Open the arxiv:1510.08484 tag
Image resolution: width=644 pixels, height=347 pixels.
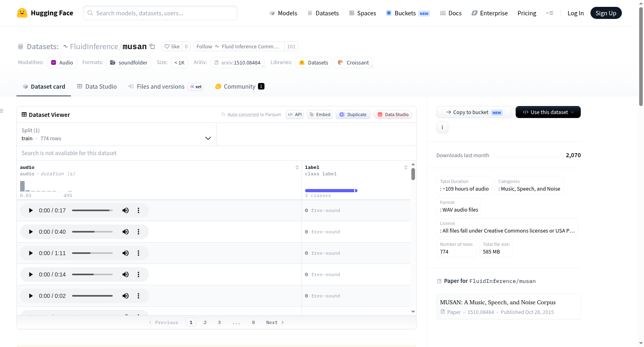tap(237, 62)
